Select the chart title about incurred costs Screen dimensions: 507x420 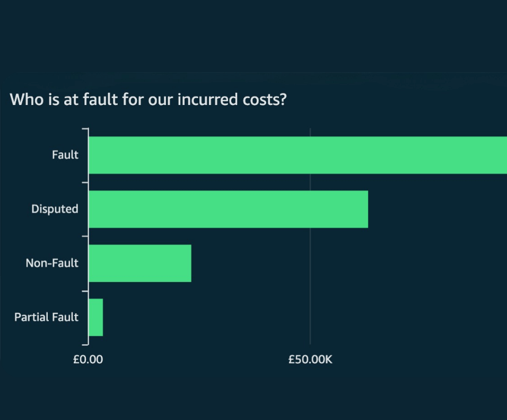(x=148, y=99)
